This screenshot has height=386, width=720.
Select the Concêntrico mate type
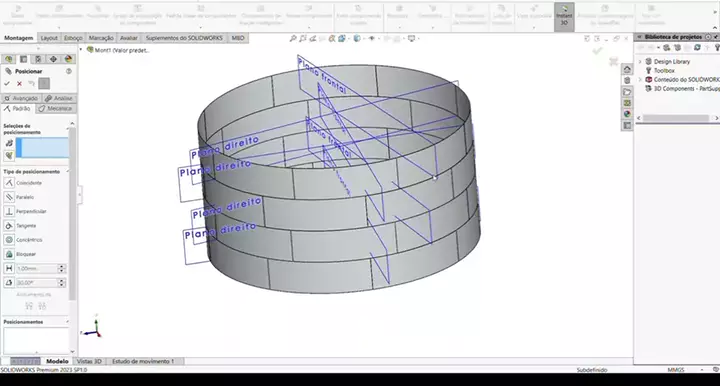click(9, 240)
